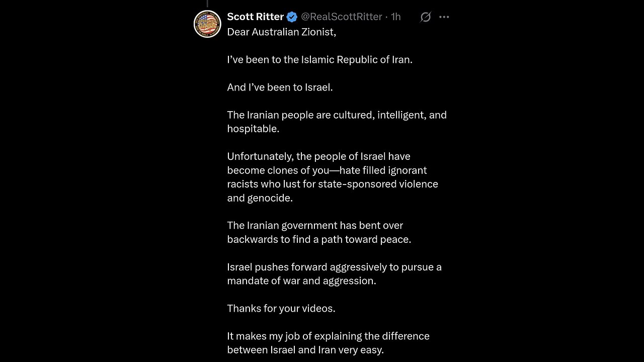Open the @RealScottRitter handle link
Image resolution: width=644 pixels, height=362 pixels.
[341, 17]
